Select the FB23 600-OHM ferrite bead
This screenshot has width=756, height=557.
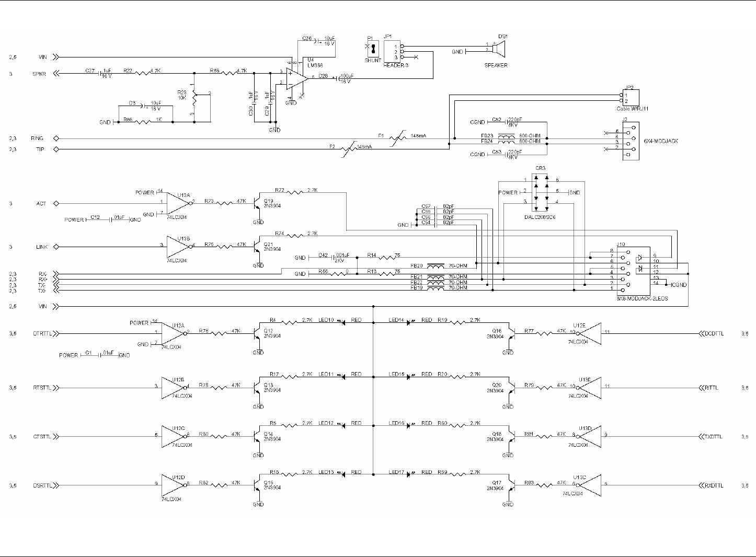click(505, 136)
